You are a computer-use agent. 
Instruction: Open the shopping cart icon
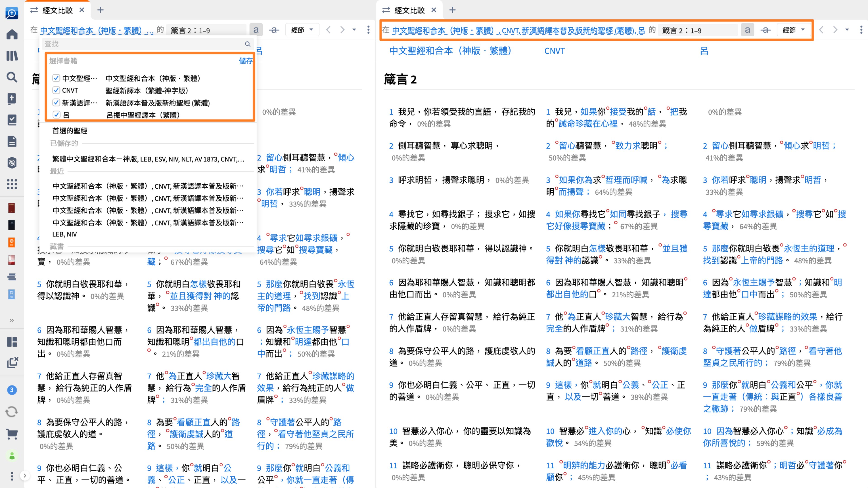coord(12,434)
